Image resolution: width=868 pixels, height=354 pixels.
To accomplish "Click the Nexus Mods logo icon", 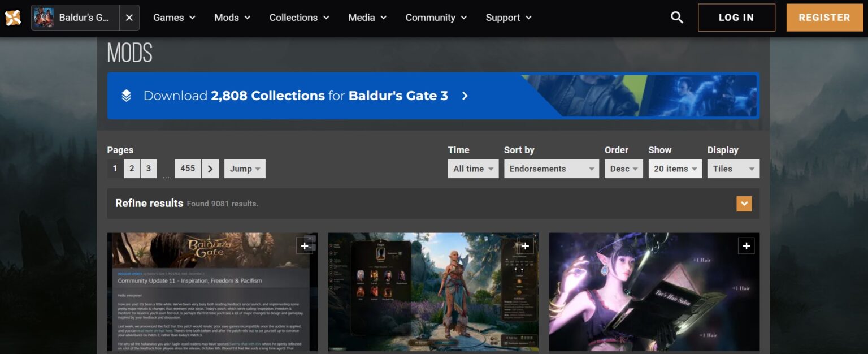I will coord(13,18).
